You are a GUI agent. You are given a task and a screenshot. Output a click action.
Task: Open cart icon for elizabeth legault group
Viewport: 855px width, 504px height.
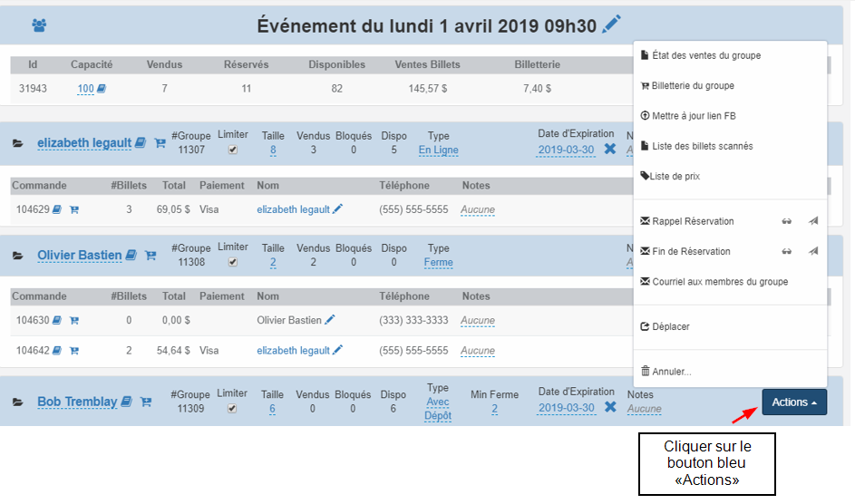point(160,142)
